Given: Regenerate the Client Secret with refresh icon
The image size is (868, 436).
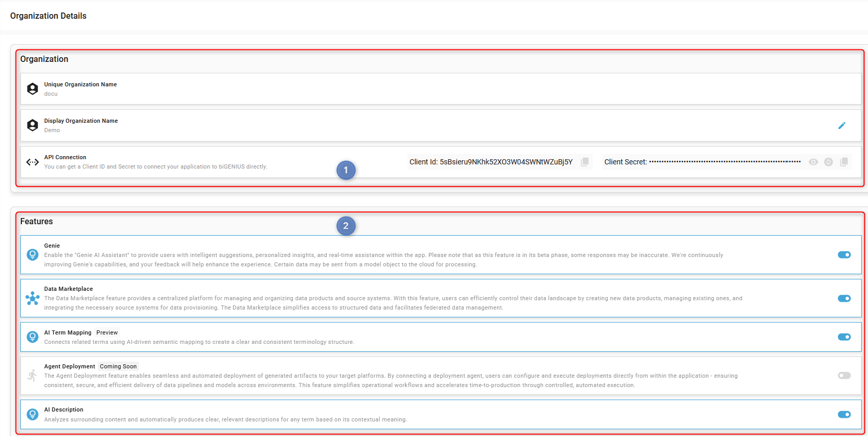Looking at the screenshot, I should point(828,162).
